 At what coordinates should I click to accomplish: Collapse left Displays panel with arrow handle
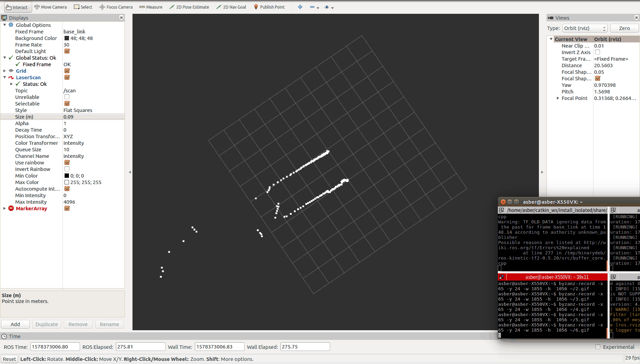tap(130, 172)
